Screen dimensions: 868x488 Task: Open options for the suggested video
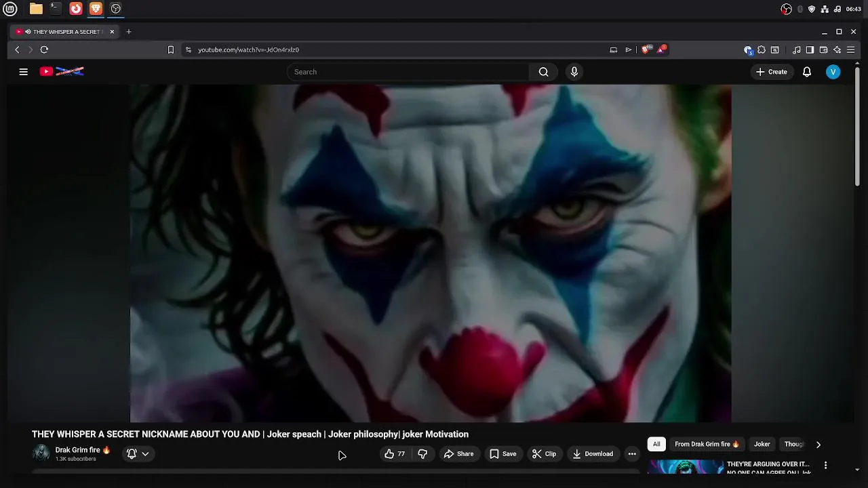(x=825, y=466)
